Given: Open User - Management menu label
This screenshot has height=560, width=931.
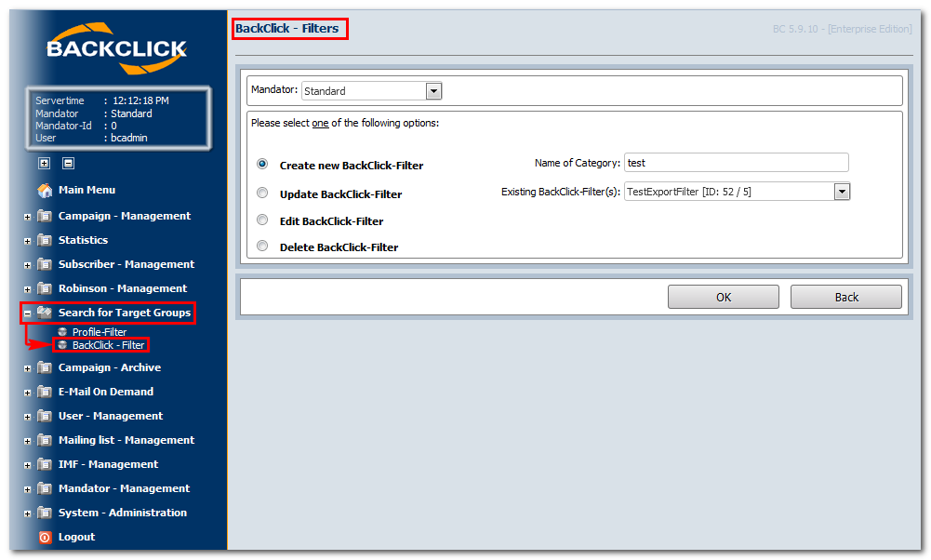Looking at the screenshot, I should pyautogui.click(x=111, y=417).
